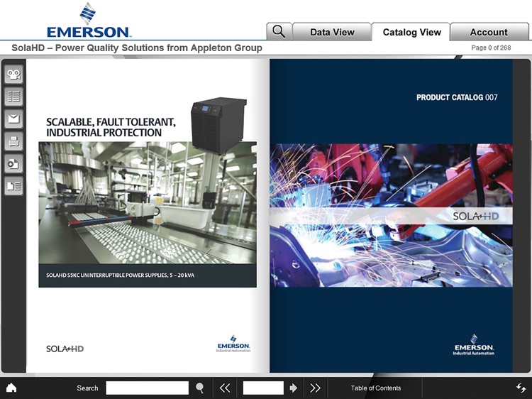
Task: Focus the bottom Search text field
Action: (148, 388)
